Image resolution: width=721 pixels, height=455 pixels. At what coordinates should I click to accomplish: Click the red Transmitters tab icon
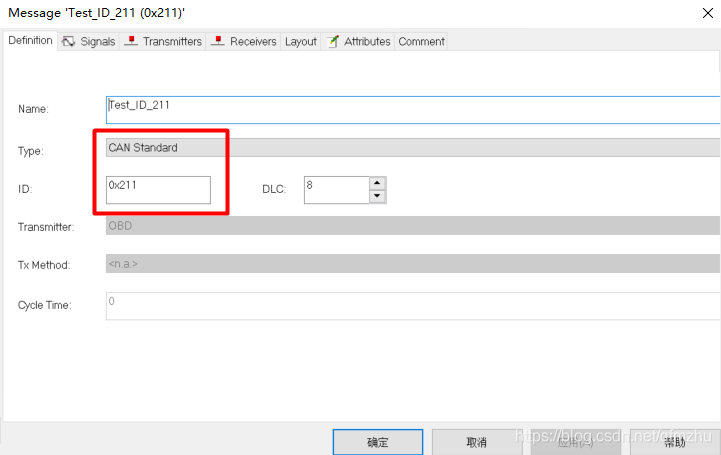(131, 41)
